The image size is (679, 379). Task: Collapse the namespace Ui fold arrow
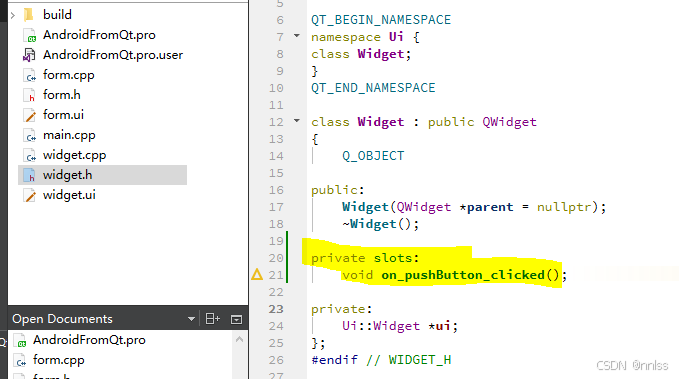pyautogui.click(x=297, y=36)
